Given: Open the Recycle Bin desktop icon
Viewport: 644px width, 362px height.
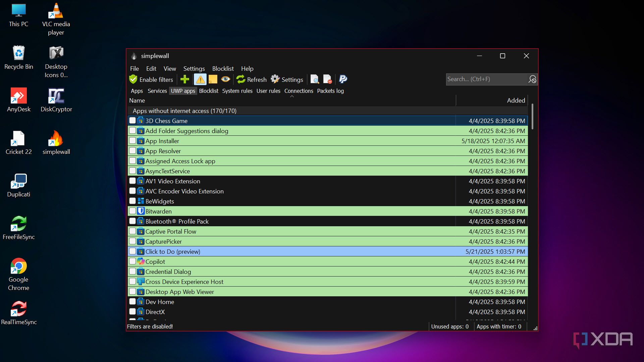Looking at the screenshot, I should (19, 58).
